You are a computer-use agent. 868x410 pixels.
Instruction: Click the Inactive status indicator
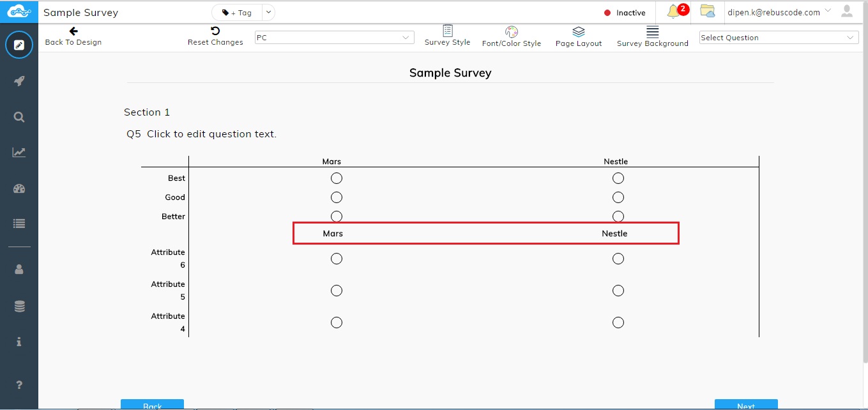[625, 13]
